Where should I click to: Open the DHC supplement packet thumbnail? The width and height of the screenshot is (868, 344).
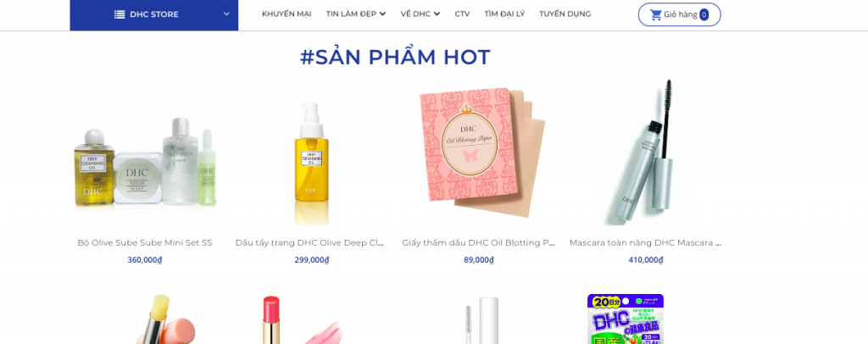[626, 319]
